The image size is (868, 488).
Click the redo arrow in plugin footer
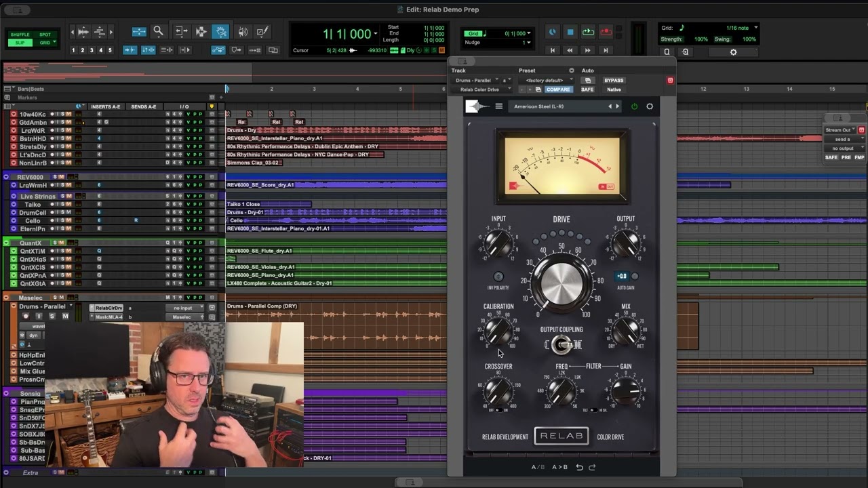pos(592,467)
